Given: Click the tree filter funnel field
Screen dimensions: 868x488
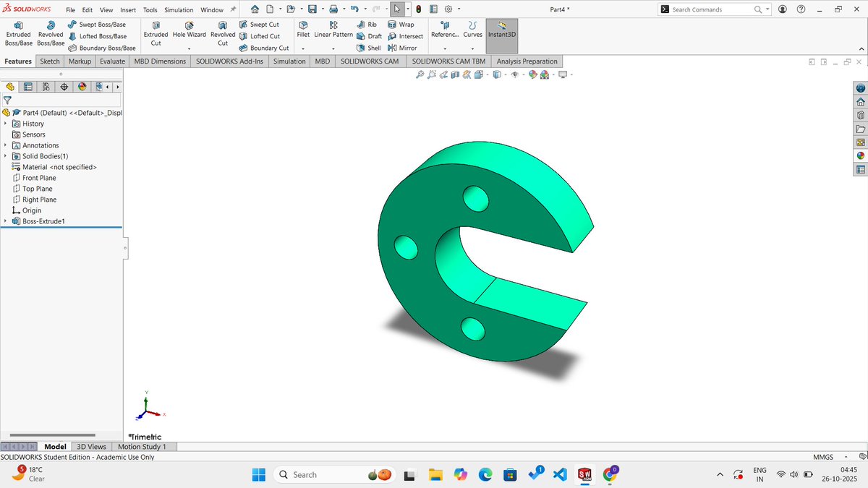Looking at the screenshot, I should coord(61,100).
